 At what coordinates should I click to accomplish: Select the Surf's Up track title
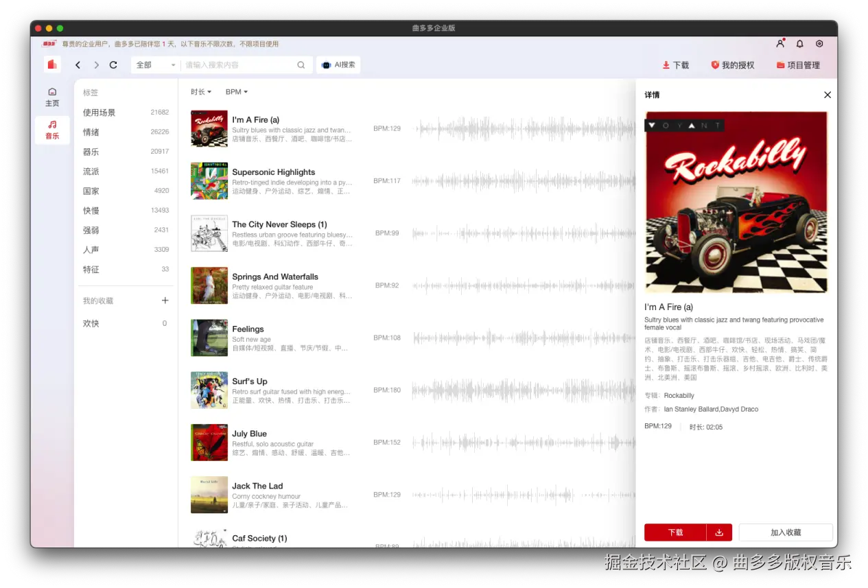pos(250,381)
